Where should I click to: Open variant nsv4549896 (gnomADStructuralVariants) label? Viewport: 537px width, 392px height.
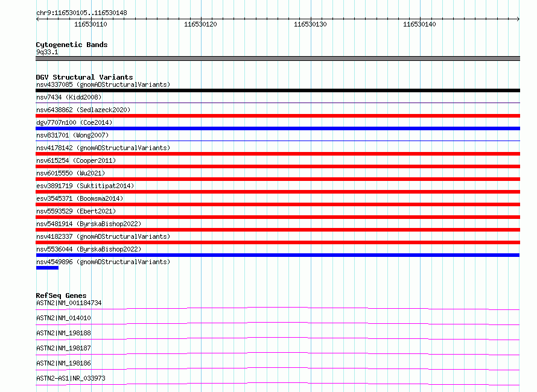tap(103, 262)
